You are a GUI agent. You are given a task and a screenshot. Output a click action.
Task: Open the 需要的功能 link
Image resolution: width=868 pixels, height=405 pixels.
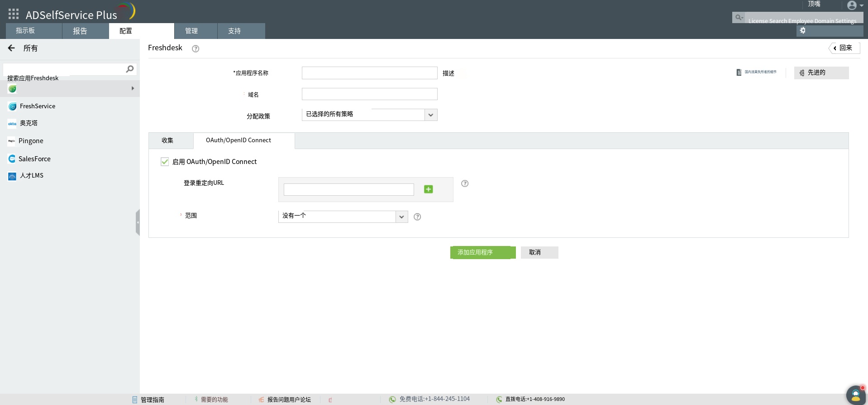pos(215,400)
